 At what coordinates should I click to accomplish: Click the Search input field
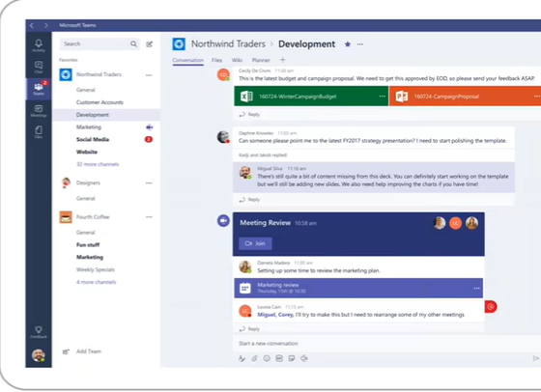(100, 43)
